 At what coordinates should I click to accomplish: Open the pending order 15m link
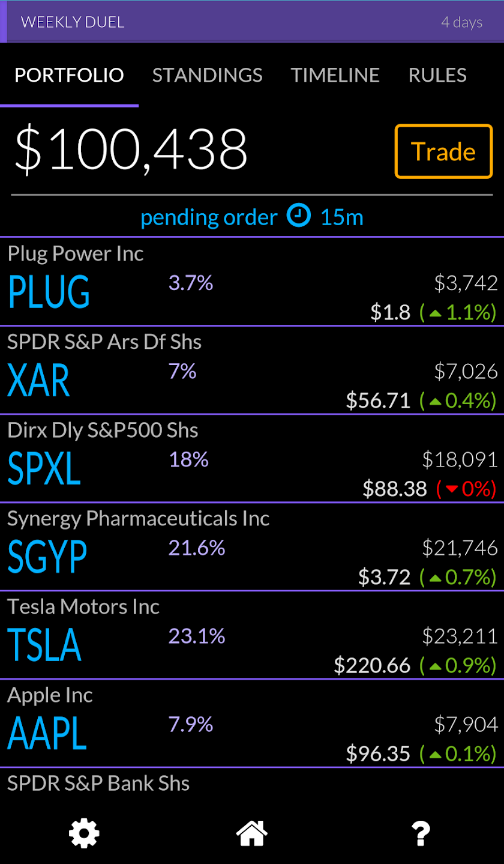[252, 217]
